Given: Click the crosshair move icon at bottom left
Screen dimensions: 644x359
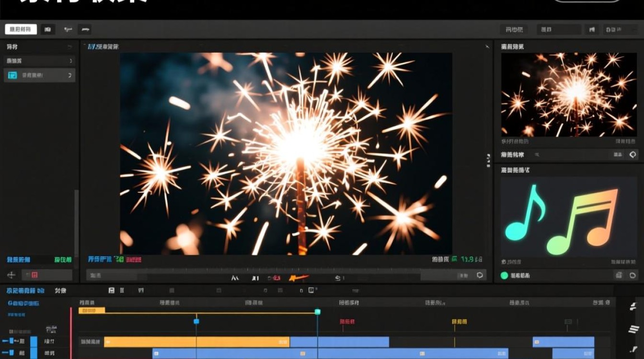Looking at the screenshot, I should (x=11, y=275).
